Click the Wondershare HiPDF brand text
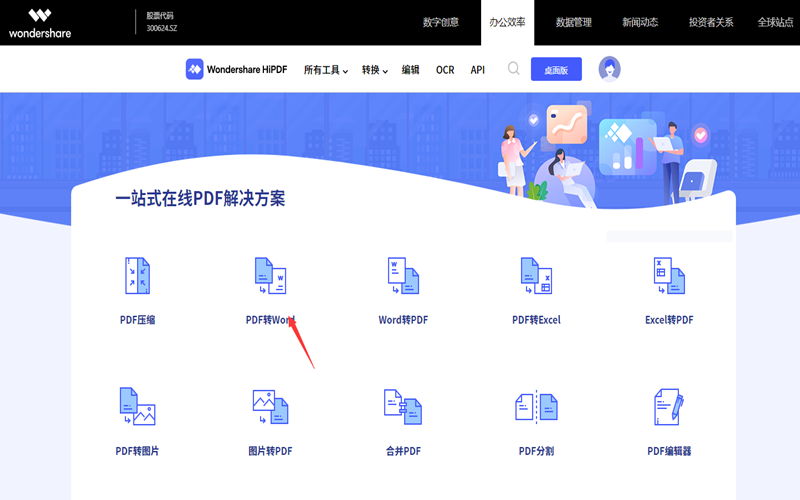800x500 pixels. click(247, 69)
